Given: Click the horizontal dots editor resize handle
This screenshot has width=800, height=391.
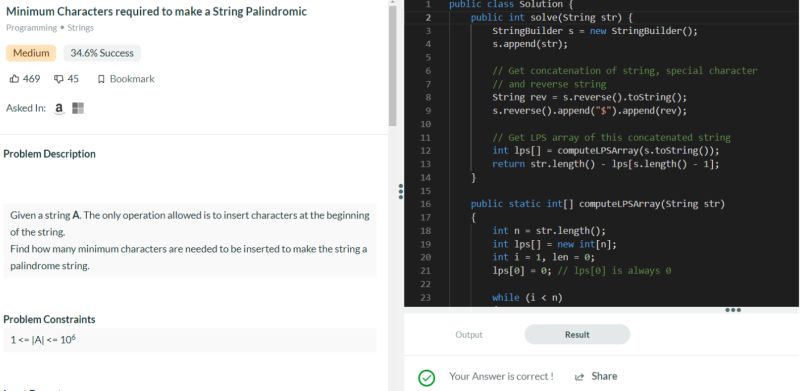Looking at the screenshot, I should (x=733, y=310).
